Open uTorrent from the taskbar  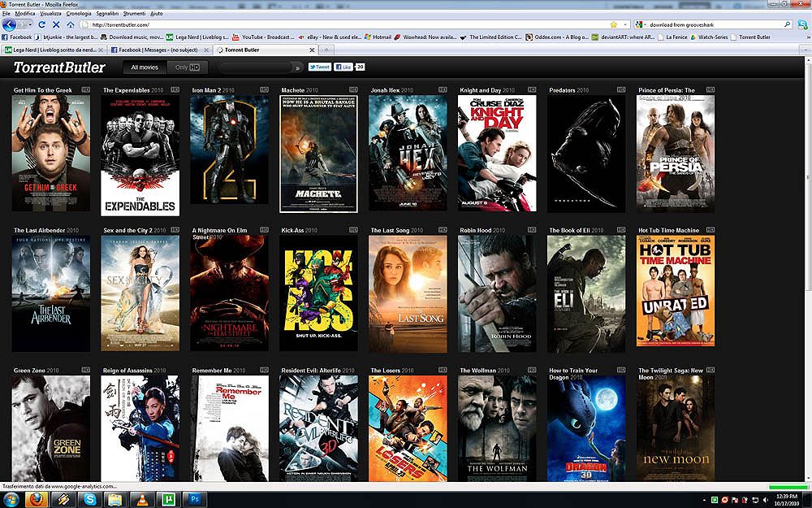(168, 500)
